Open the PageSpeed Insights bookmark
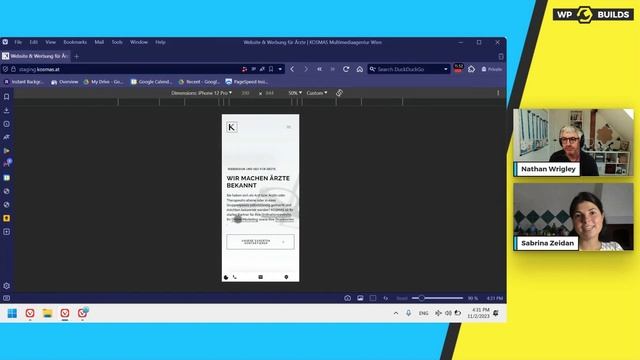Image resolution: width=640 pixels, height=360 pixels. [x=247, y=82]
